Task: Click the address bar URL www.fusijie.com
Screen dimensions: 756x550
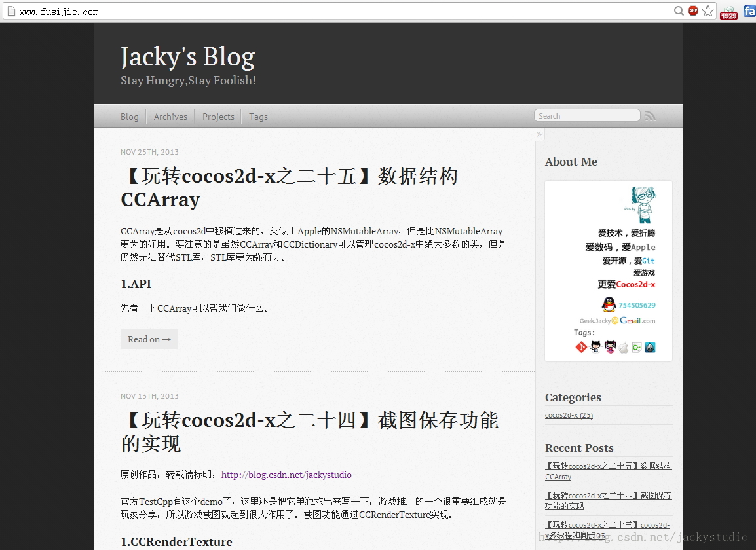Action: click(x=59, y=12)
